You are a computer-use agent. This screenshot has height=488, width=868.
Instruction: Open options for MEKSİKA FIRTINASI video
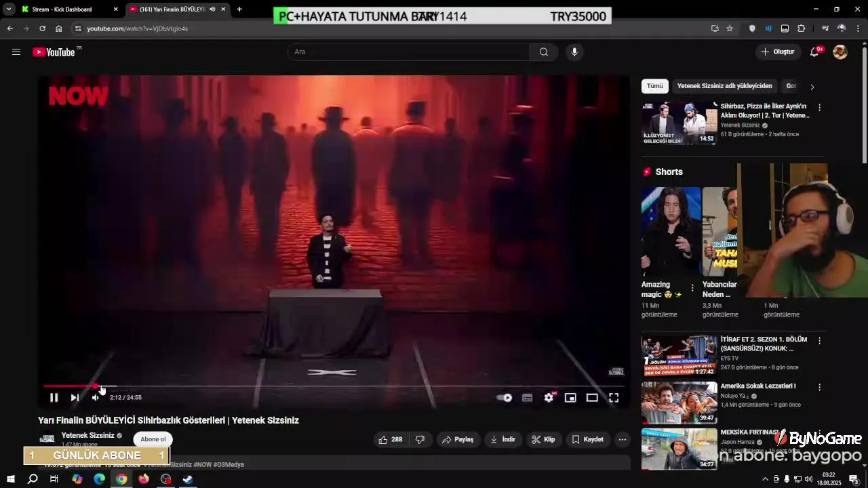[819, 433]
